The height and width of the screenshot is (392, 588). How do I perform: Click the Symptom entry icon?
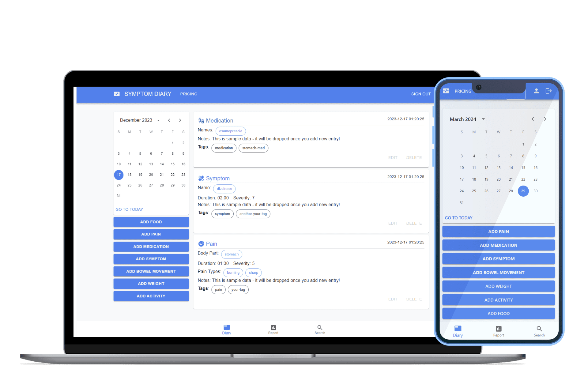tap(201, 178)
